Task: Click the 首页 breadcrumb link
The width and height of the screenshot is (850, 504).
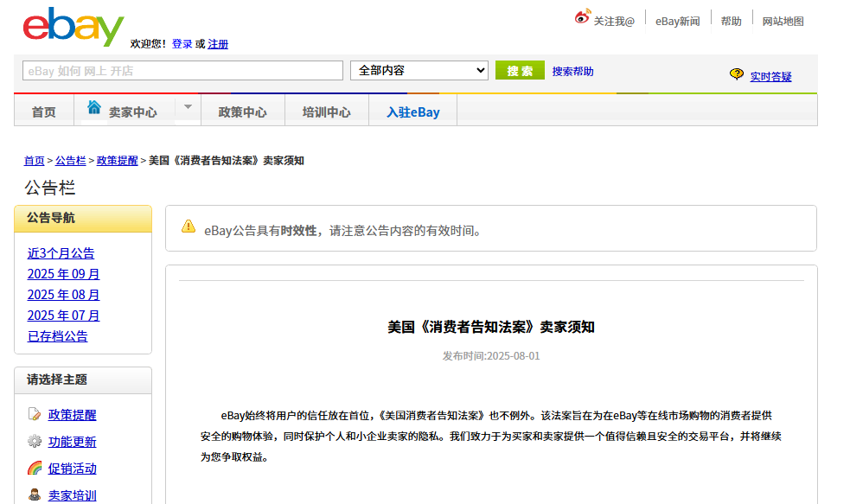Action: pyautogui.click(x=34, y=161)
